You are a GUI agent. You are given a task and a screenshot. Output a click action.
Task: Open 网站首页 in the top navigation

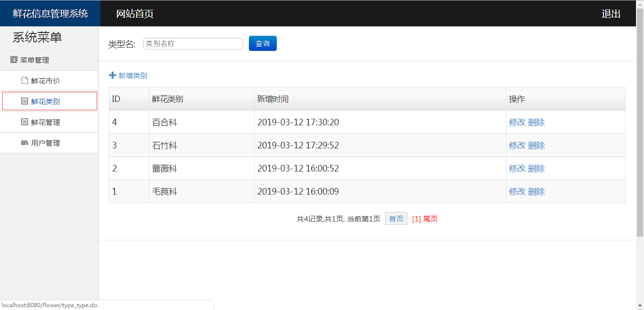(x=135, y=14)
